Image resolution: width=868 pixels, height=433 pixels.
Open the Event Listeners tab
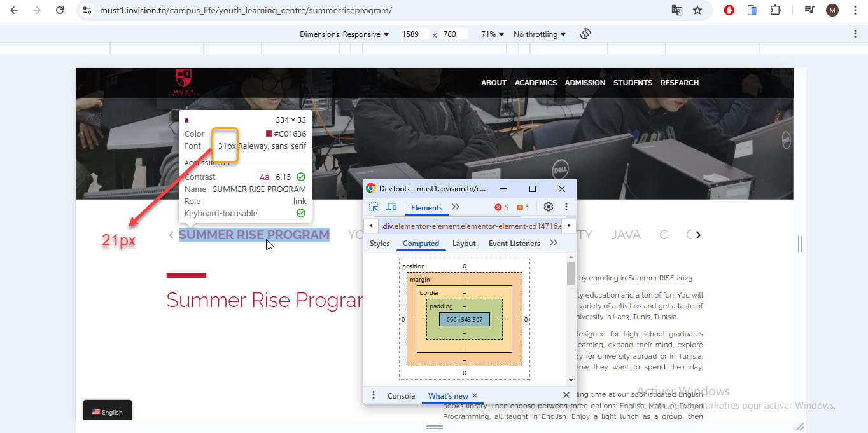[x=514, y=244]
